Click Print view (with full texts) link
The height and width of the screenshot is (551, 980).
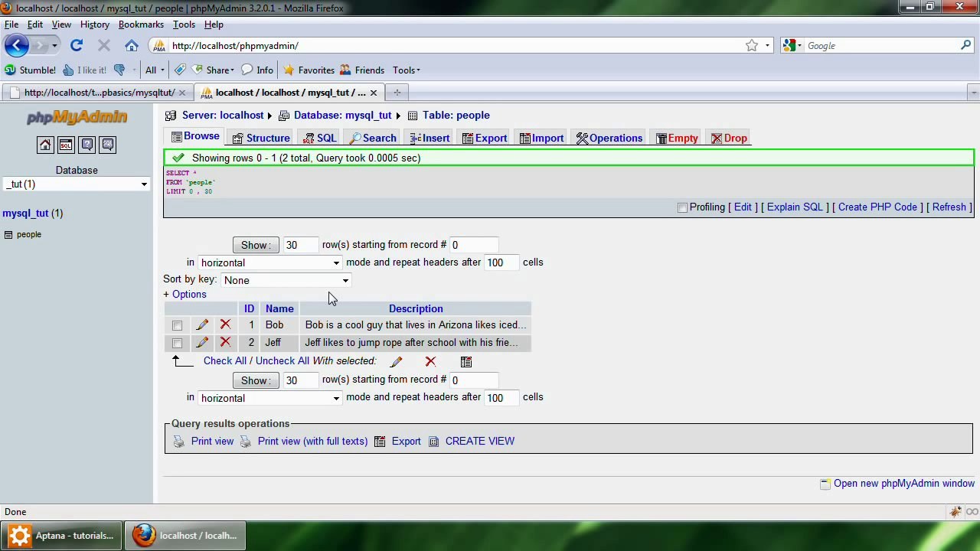[x=312, y=442]
